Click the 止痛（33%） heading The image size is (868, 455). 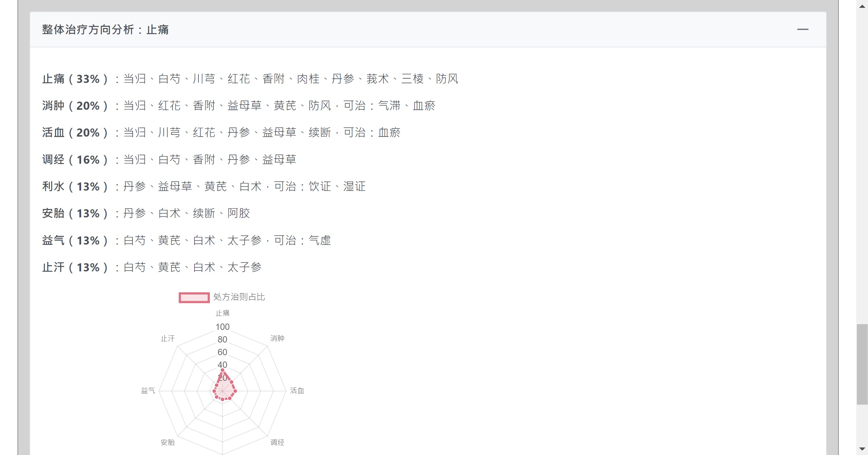75,79
